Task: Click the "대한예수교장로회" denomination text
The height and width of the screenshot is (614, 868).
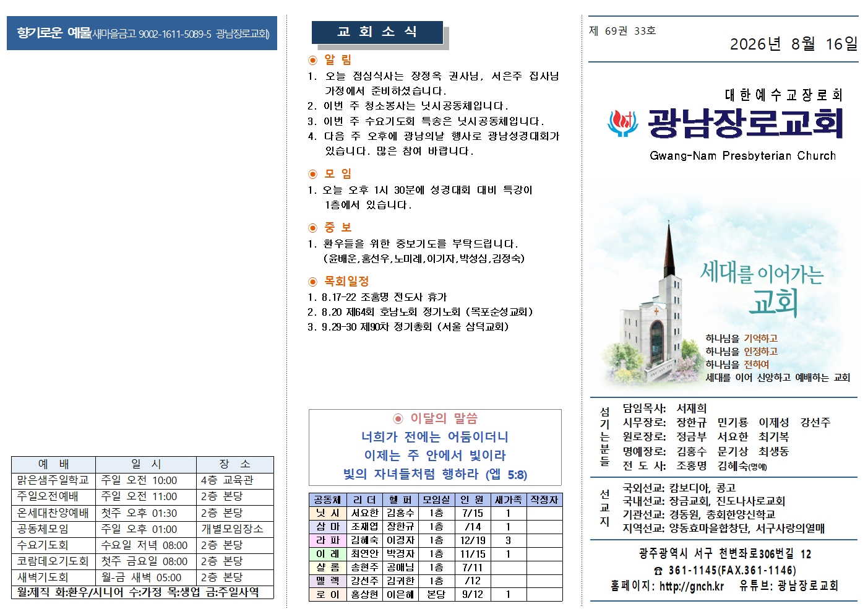Action: click(784, 95)
